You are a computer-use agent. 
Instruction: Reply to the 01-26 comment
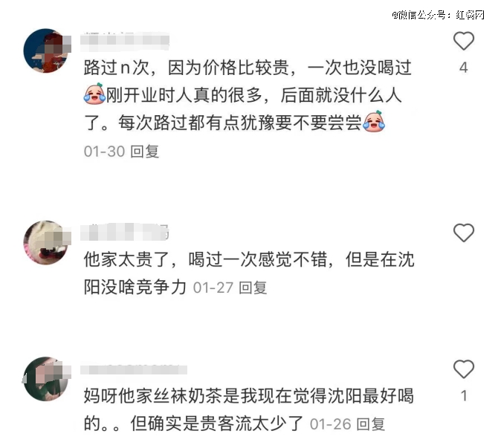click(371, 424)
